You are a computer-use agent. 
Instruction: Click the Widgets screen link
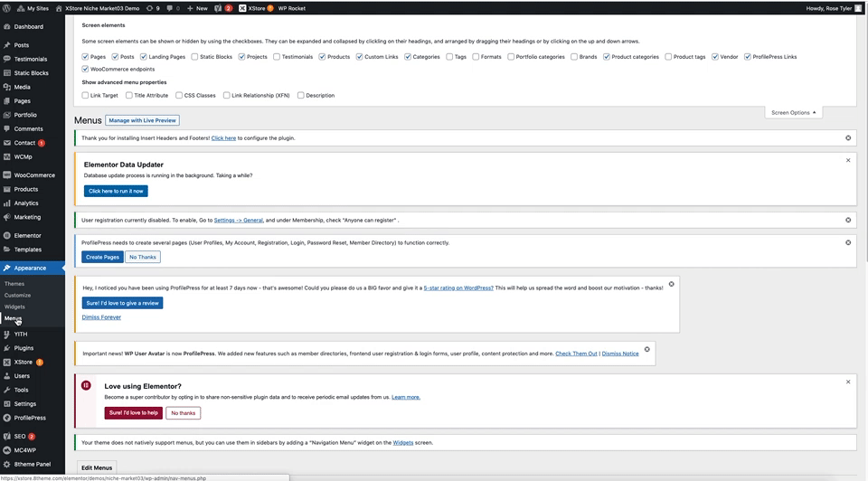[403, 443]
